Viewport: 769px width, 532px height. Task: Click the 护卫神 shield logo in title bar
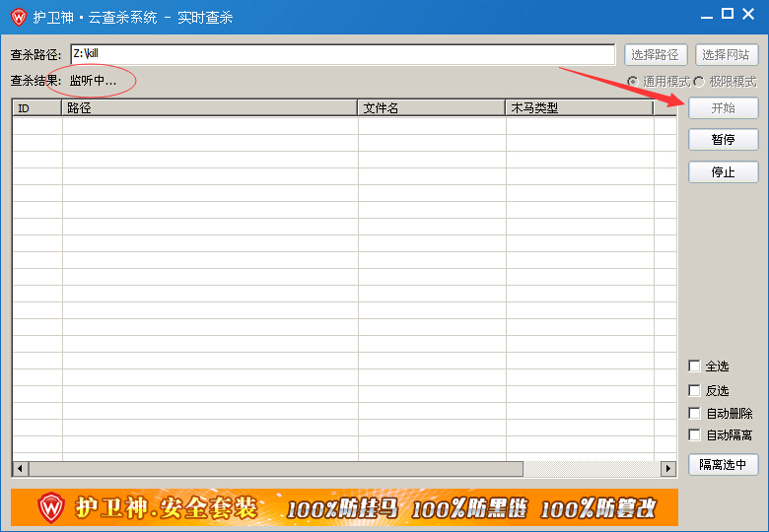19,17
